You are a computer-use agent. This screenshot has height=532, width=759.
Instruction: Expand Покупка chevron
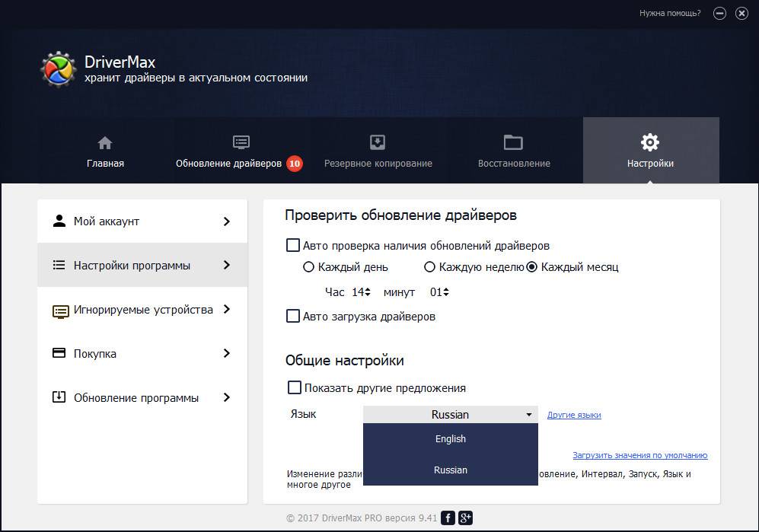pyautogui.click(x=227, y=353)
